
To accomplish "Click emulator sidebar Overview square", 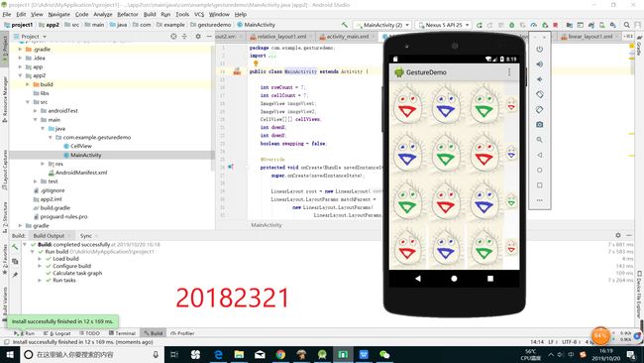I will (x=540, y=185).
